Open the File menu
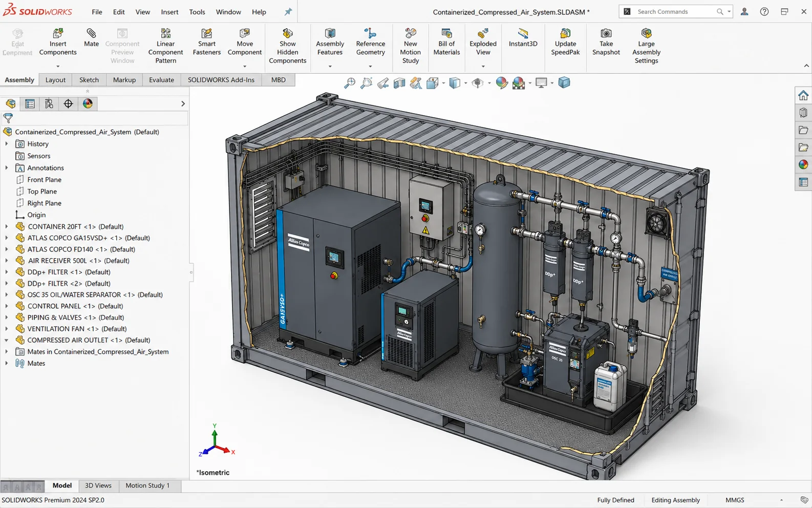812x508 pixels. (x=97, y=12)
